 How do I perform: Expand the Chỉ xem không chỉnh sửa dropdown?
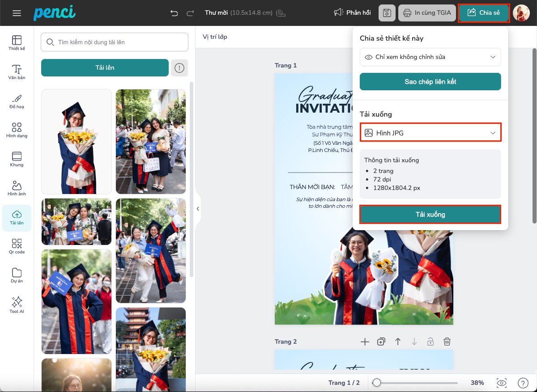(x=430, y=57)
